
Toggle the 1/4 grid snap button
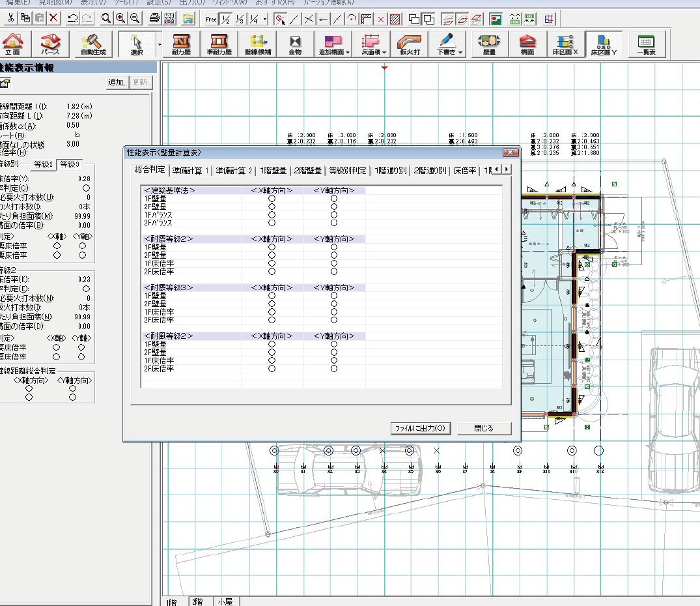[x=254, y=19]
